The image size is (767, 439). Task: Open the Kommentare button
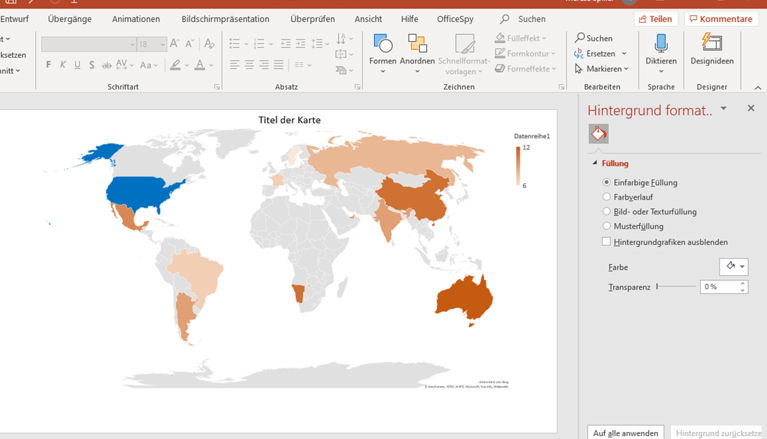pyautogui.click(x=721, y=19)
